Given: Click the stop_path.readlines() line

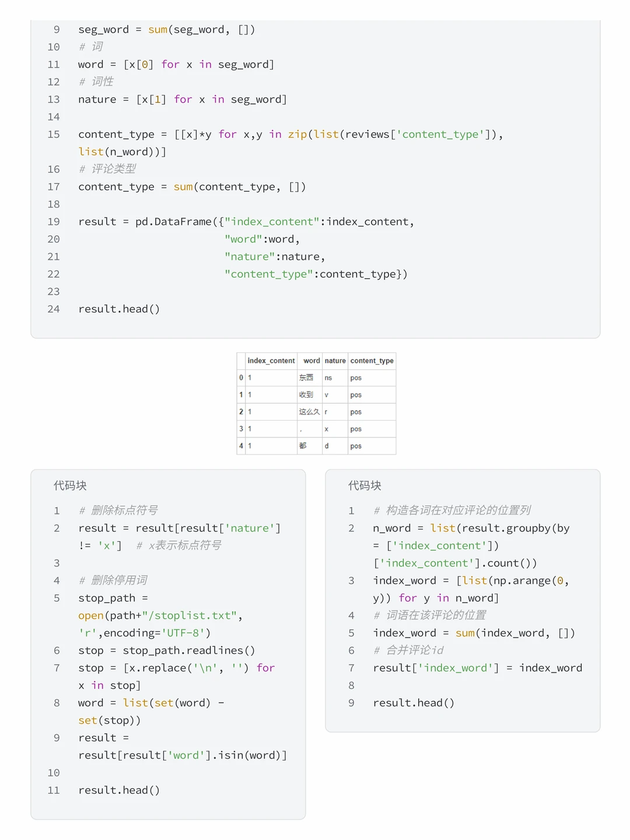Looking at the screenshot, I should [167, 650].
